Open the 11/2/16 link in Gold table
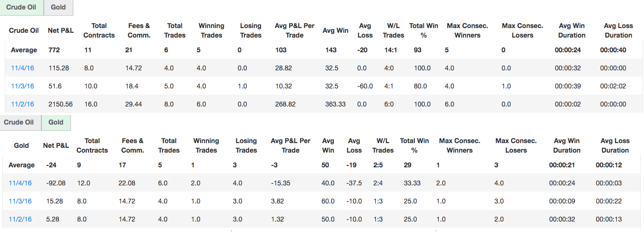644x232 pixels. point(20,219)
